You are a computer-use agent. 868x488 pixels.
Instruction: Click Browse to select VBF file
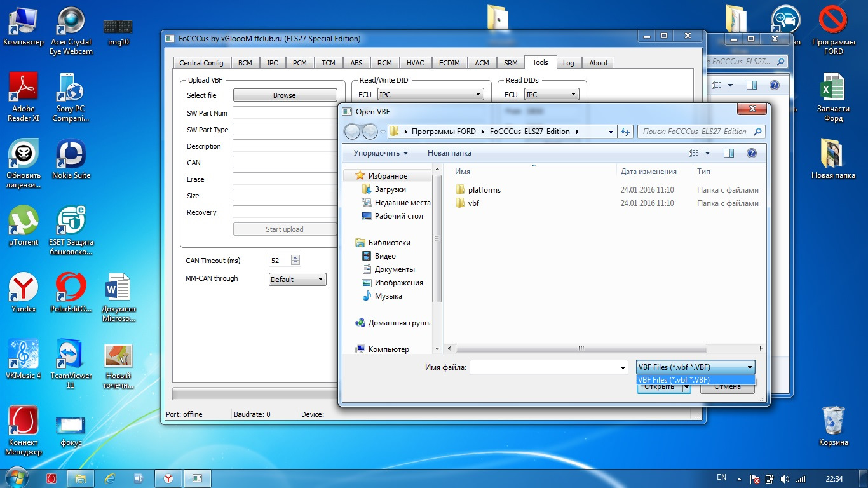coord(285,95)
